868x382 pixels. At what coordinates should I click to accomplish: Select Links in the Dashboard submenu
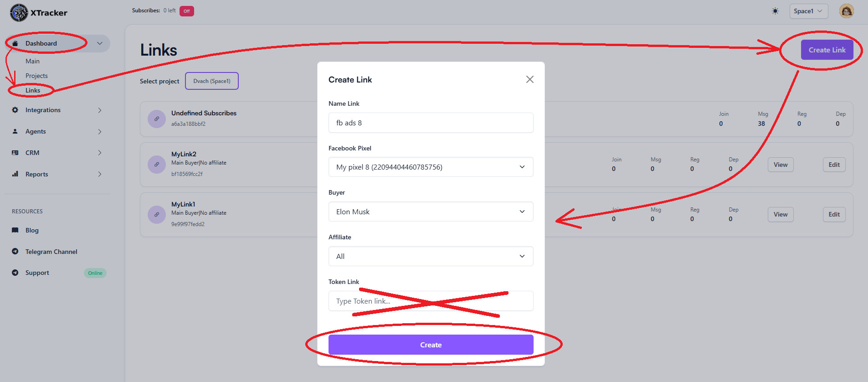click(33, 90)
